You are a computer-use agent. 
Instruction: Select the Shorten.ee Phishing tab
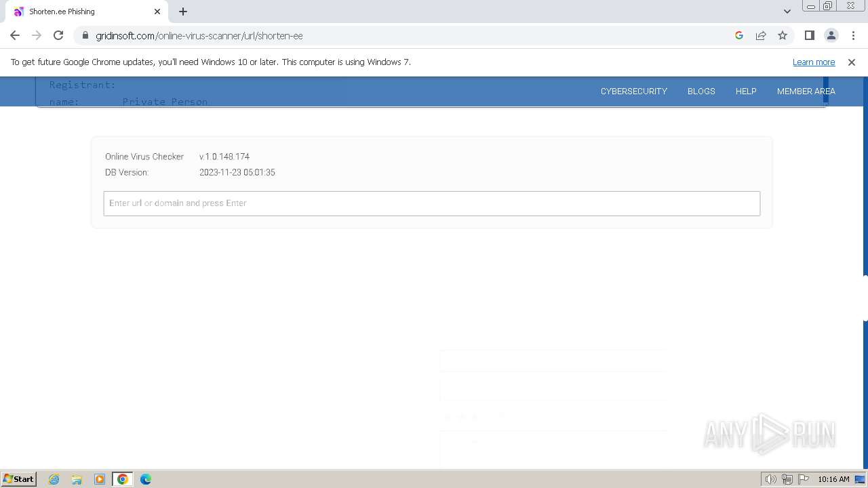[x=85, y=12]
